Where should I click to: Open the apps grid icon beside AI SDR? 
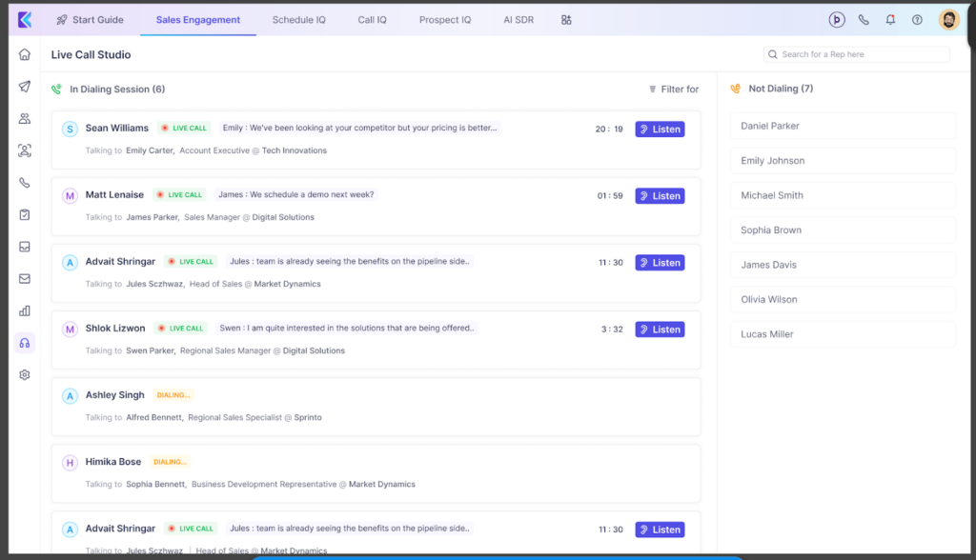tap(566, 20)
